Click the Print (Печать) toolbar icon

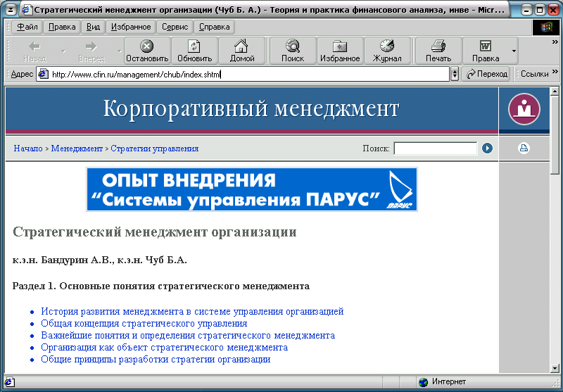(x=438, y=50)
